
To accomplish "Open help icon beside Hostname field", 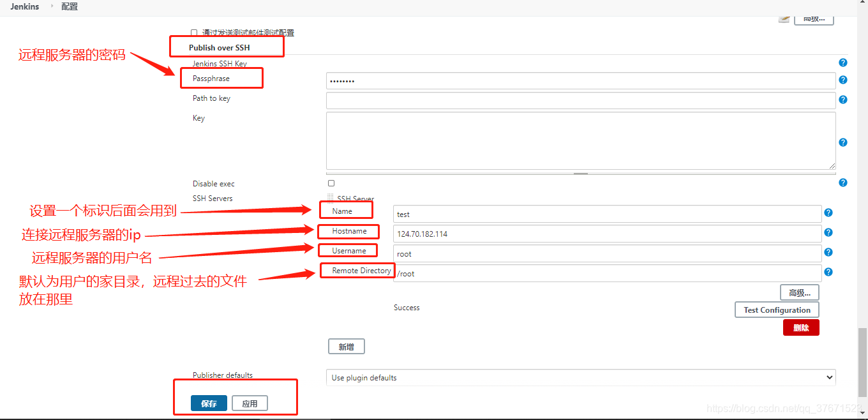I will [x=828, y=232].
